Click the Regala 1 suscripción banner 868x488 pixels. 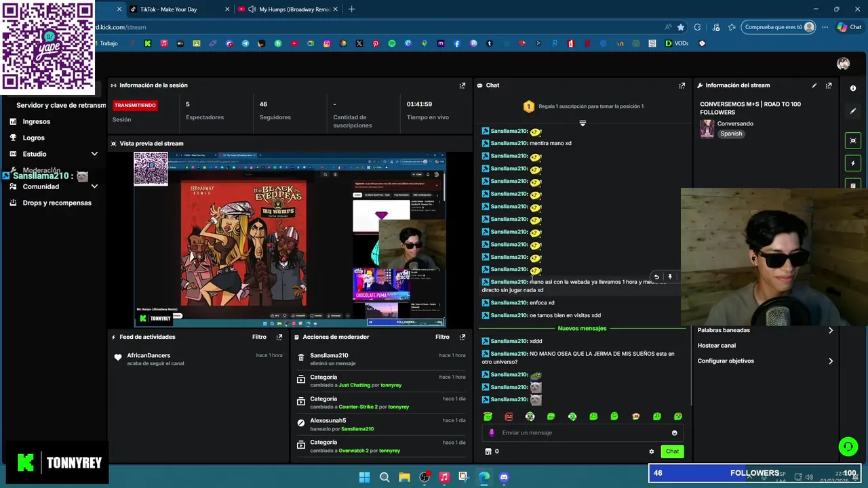pos(583,106)
